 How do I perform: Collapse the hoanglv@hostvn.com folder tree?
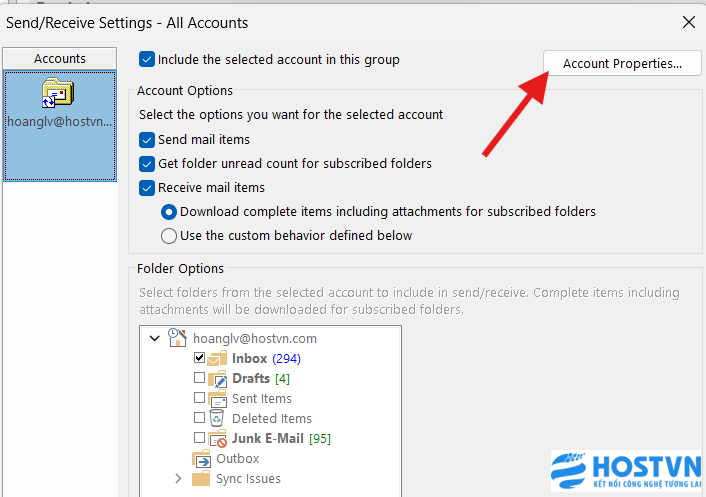[154, 339]
